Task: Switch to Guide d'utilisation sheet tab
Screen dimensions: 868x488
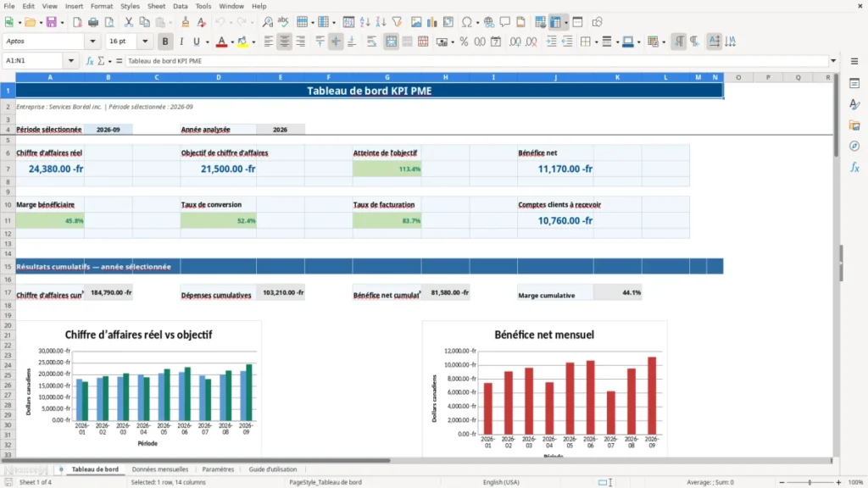Action: (x=273, y=469)
